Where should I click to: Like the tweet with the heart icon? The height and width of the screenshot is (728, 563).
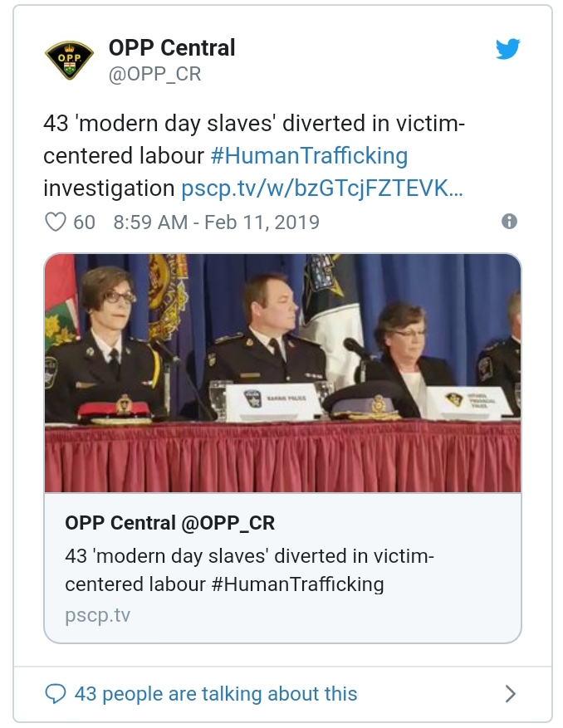55,222
